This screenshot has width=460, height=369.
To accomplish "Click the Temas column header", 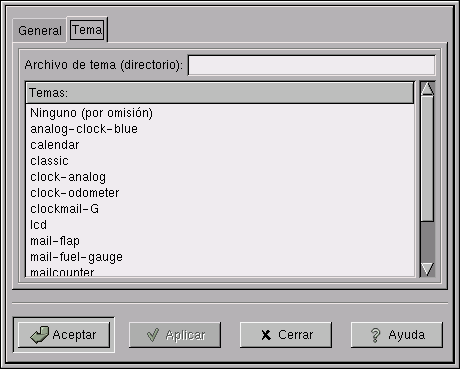I will click(x=220, y=93).
